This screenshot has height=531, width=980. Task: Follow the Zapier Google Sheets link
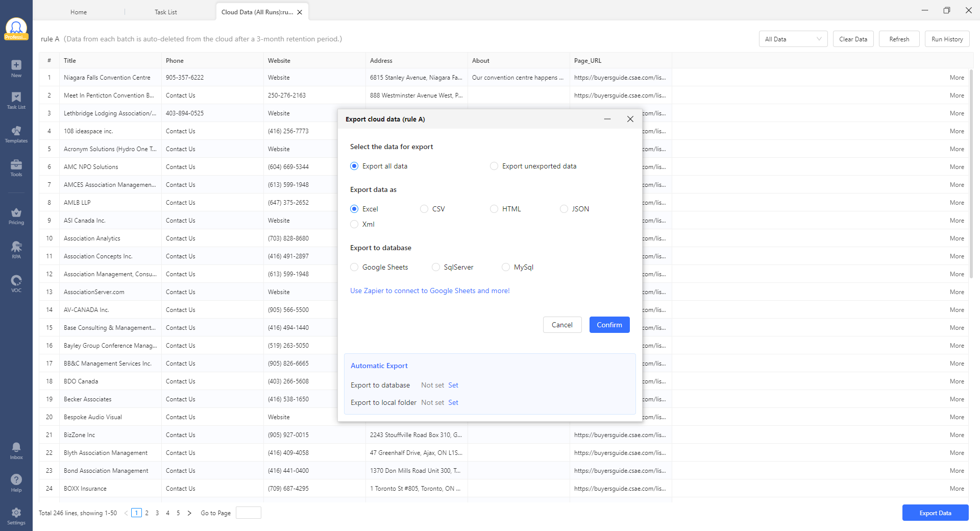click(x=430, y=291)
